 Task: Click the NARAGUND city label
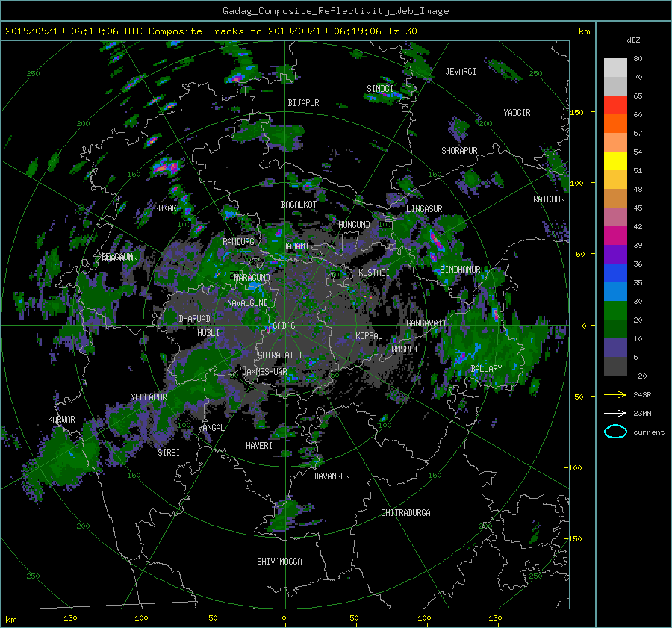pos(252,278)
